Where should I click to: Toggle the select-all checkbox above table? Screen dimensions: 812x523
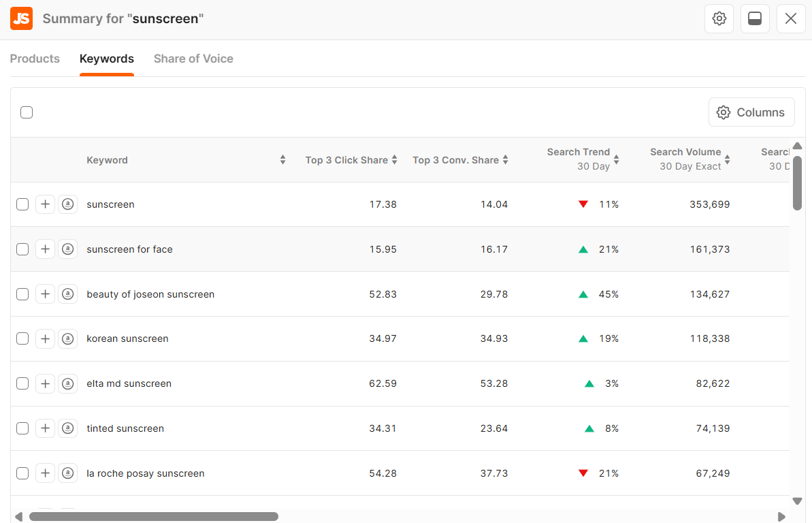(27, 112)
